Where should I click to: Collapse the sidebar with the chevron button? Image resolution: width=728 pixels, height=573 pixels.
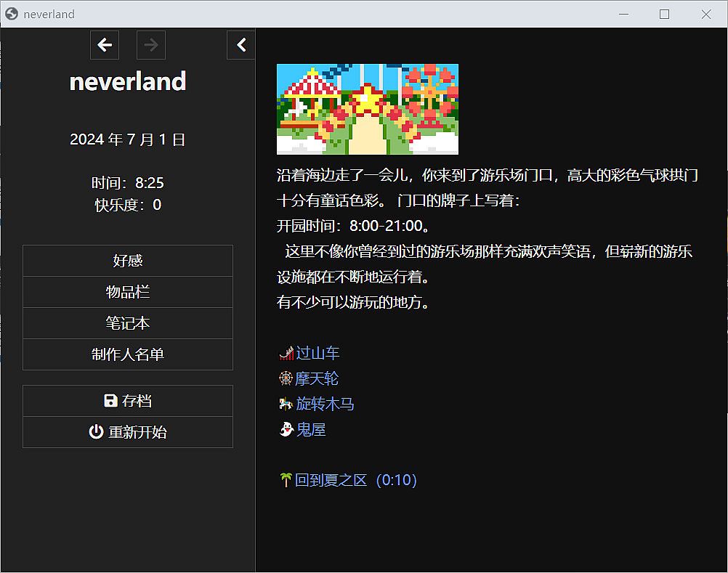tap(241, 45)
